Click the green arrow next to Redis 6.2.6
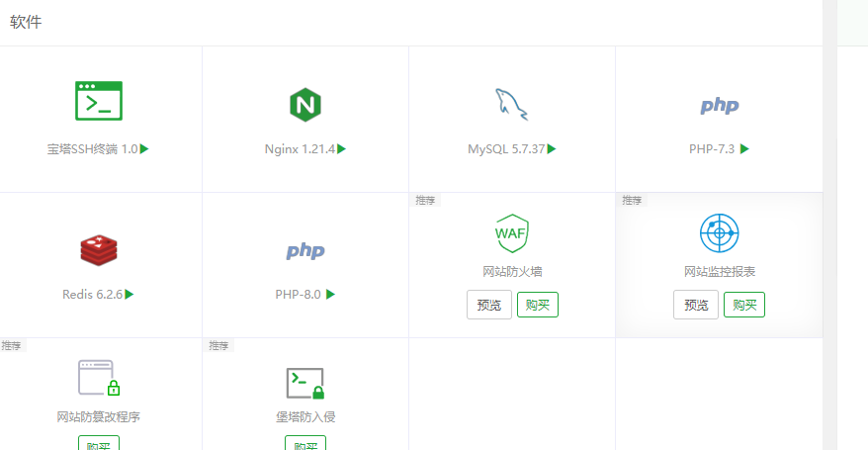The image size is (868, 450). coord(129,295)
